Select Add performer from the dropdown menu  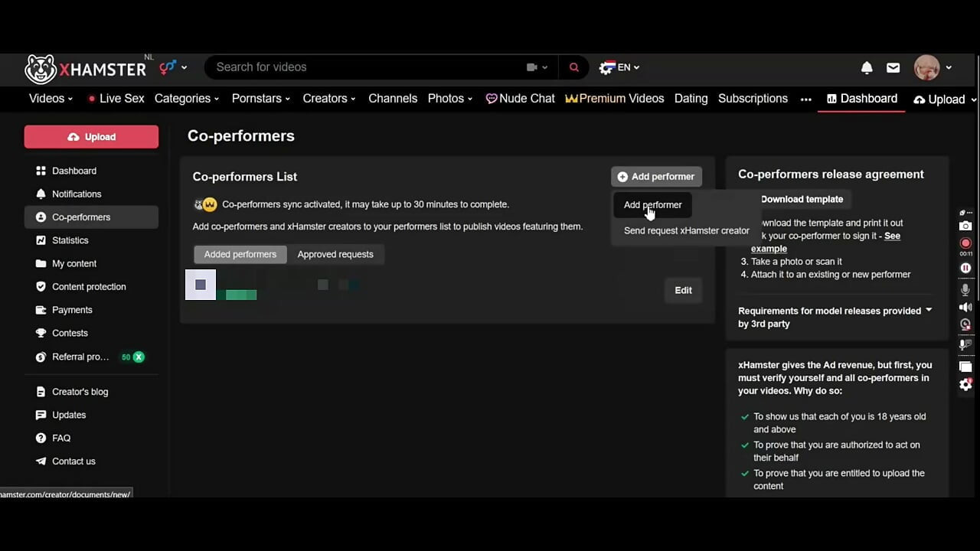point(652,204)
